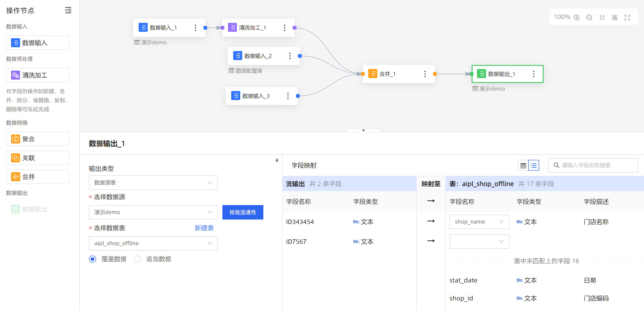Select the 清洗加工 node in sidebar
The width and height of the screenshot is (644, 311).
[38, 75]
